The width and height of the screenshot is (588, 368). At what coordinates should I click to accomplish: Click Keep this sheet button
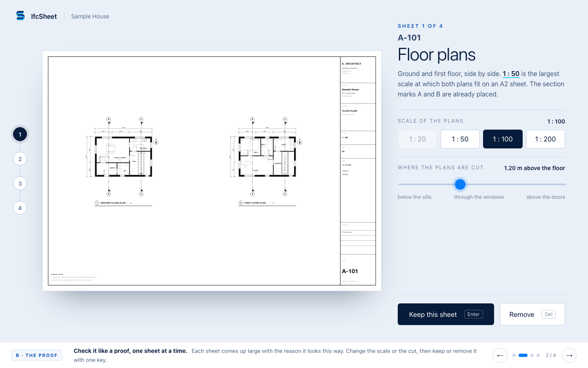pos(446,314)
